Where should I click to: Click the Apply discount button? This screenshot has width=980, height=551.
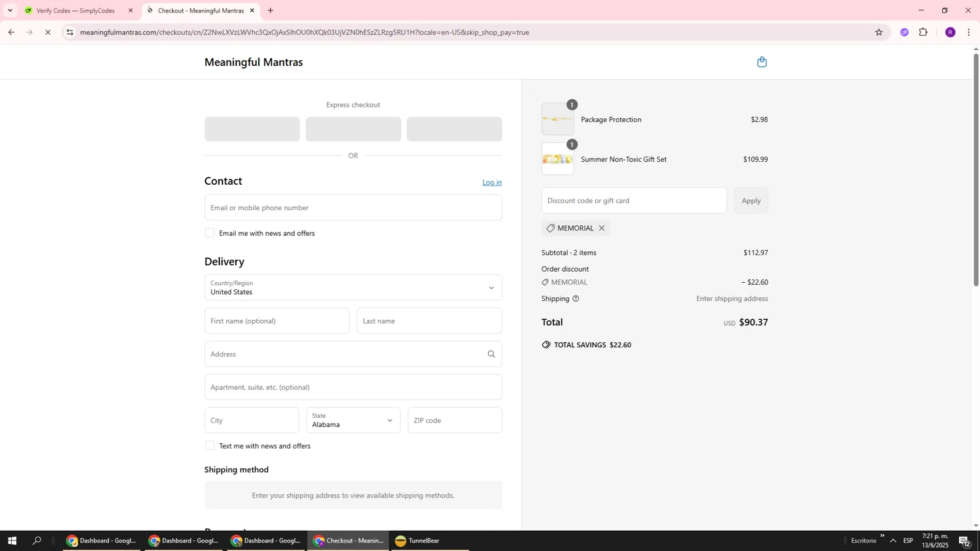[751, 200]
